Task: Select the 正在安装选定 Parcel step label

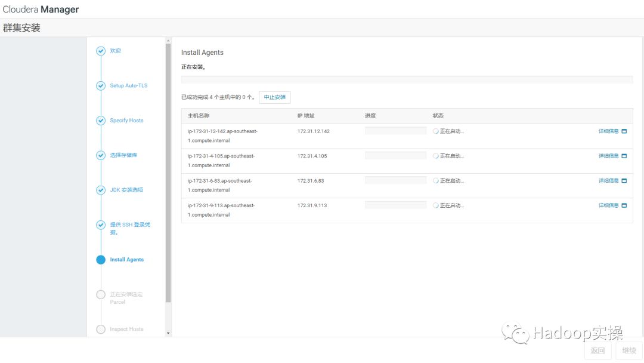Action: [126, 298]
